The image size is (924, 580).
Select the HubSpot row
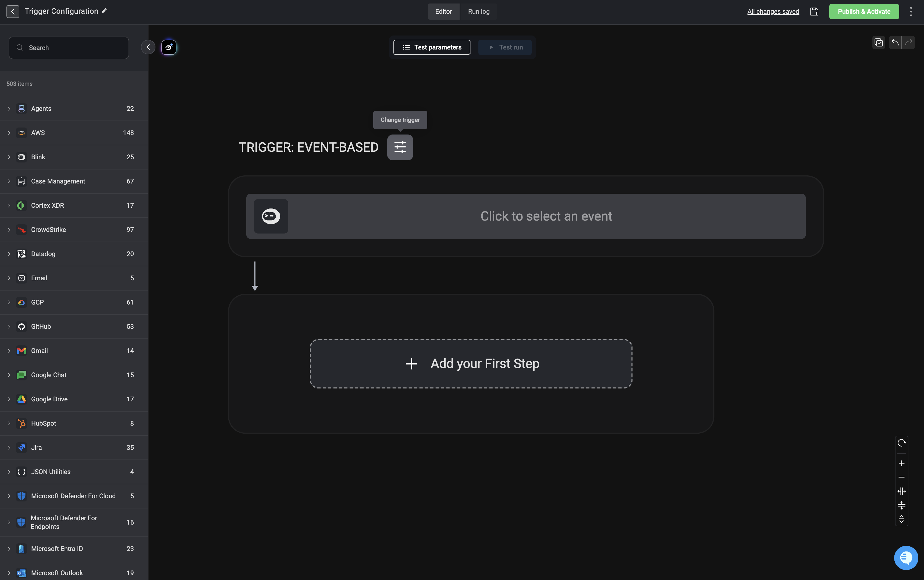pos(74,423)
